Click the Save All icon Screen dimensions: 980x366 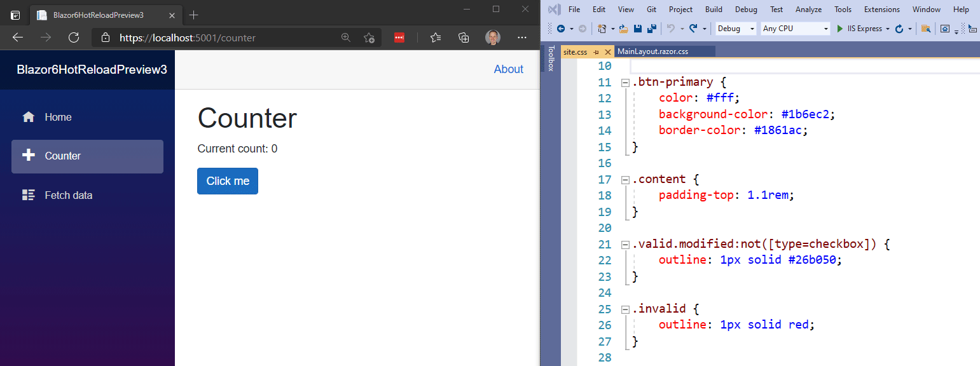pyautogui.click(x=651, y=29)
